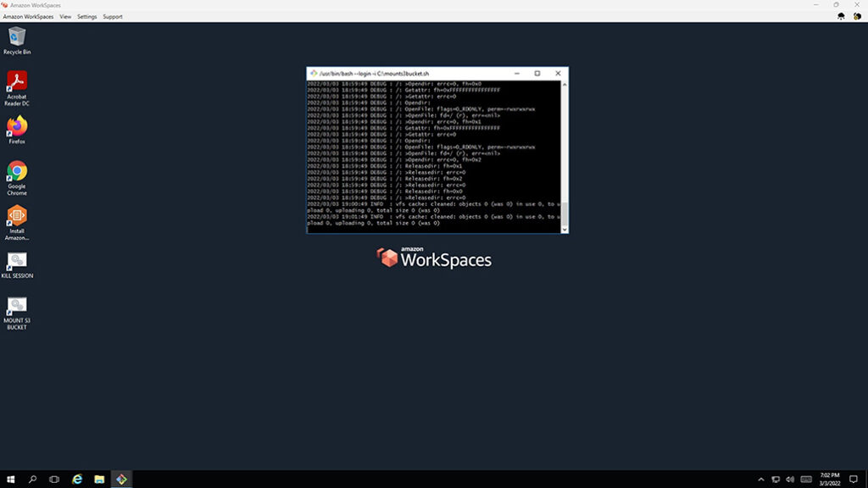Select the MOUNT S3 BUCKET shortcut
This screenshot has width=868, height=488.
point(17,313)
